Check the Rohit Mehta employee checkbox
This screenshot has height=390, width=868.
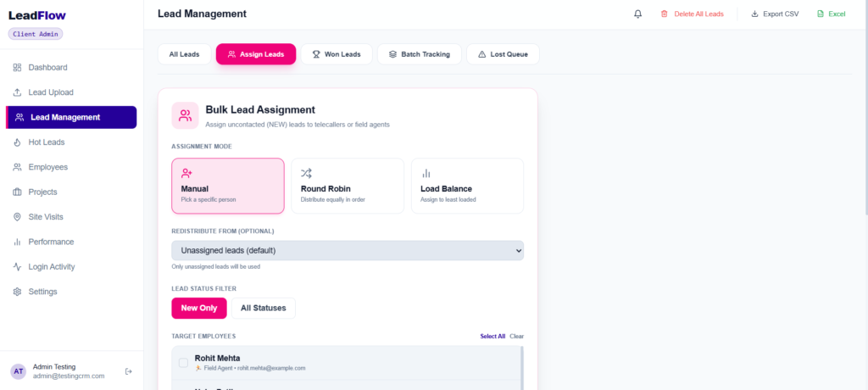pos(183,363)
